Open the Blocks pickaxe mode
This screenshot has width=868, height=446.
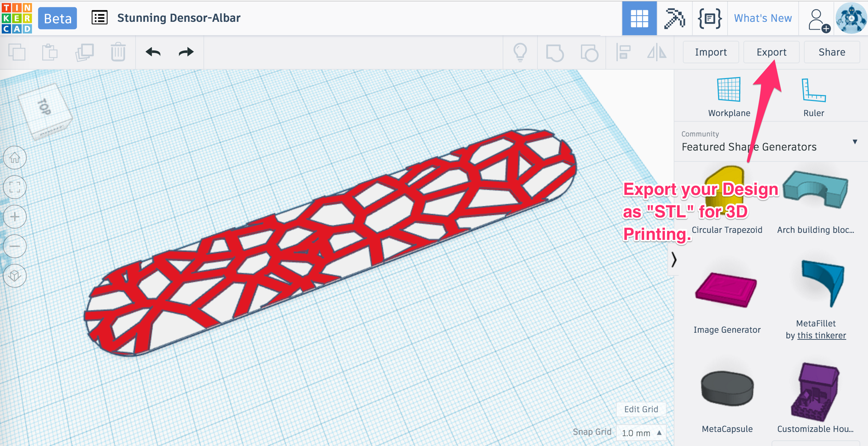[674, 18]
